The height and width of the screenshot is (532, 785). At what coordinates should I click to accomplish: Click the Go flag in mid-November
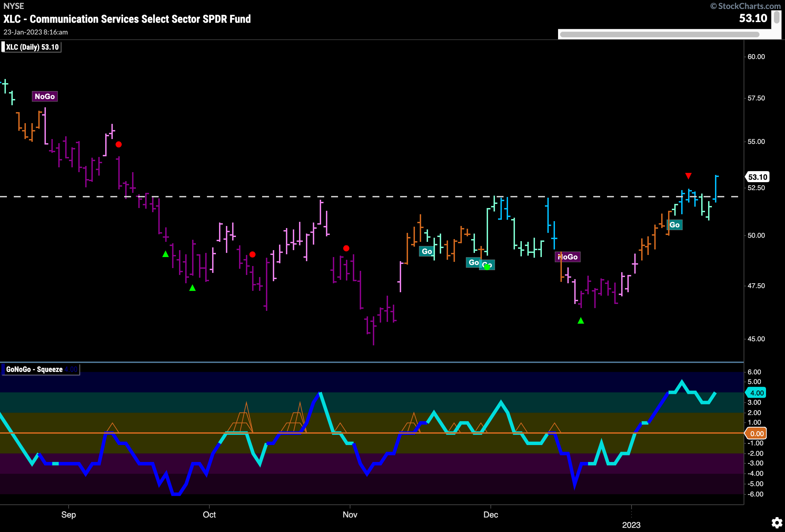[x=427, y=251]
